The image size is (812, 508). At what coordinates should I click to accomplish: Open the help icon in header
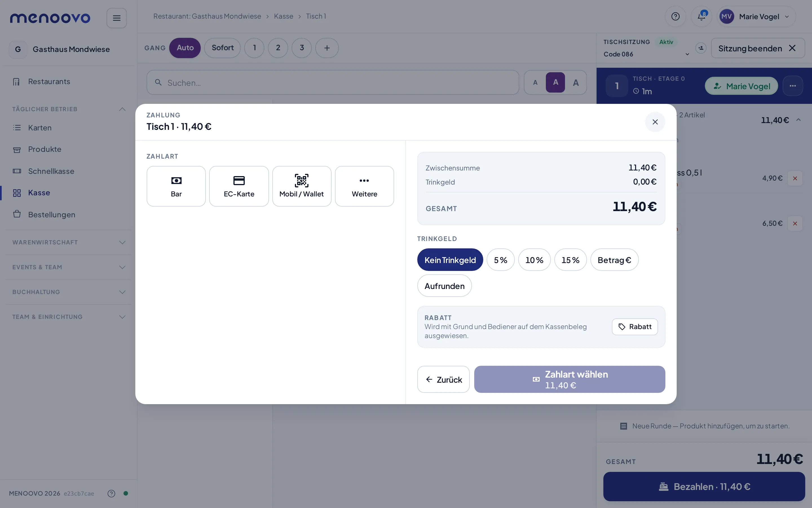click(676, 16)
